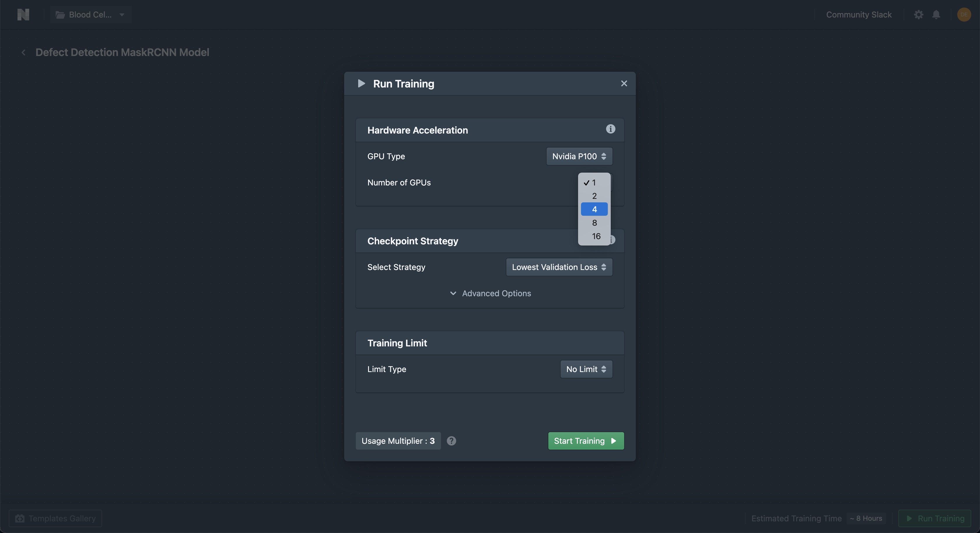
Task: Click the play icon in Run Training header
Action: [361, 83]
